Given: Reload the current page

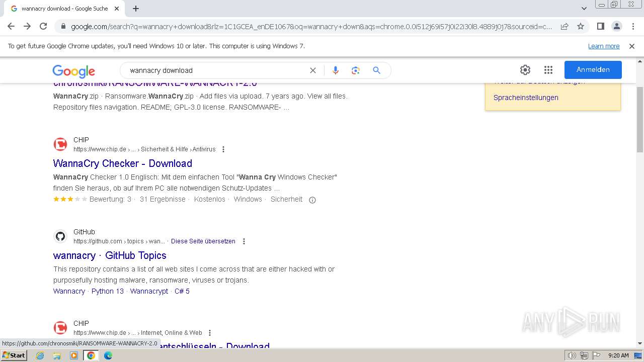Looking at the screenshot, I should (43, 26).
